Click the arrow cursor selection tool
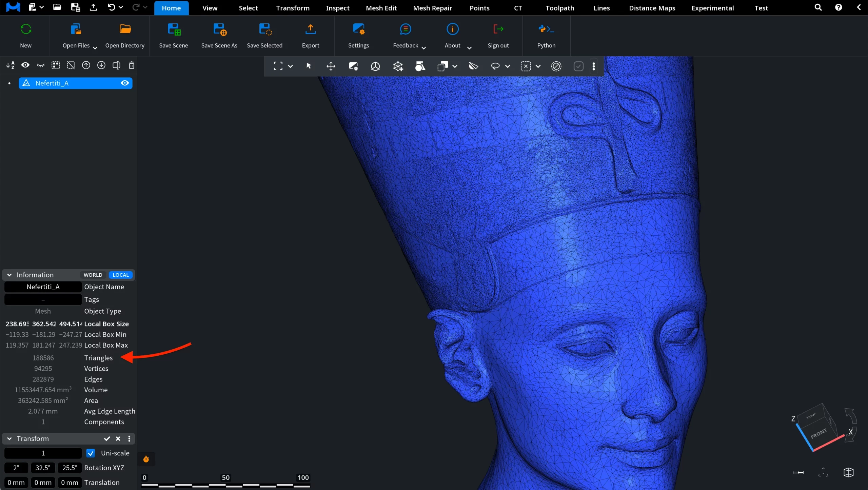 [x=309, y=66]
